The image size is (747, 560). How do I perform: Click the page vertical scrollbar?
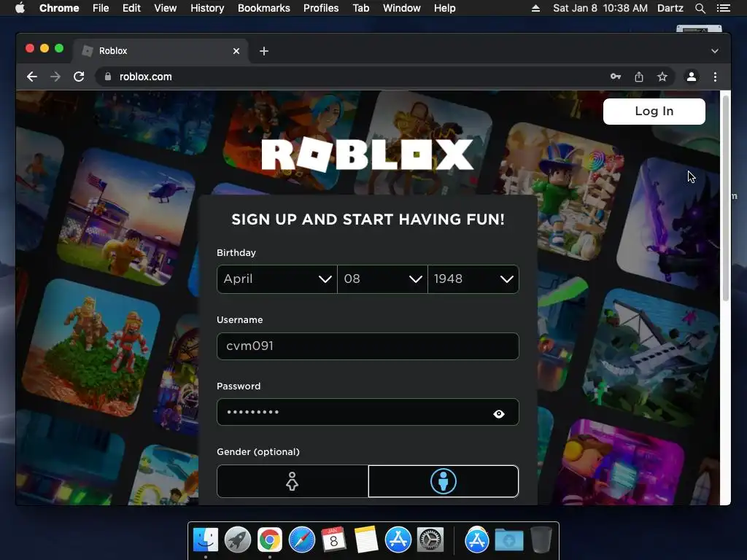coord(726,198)
